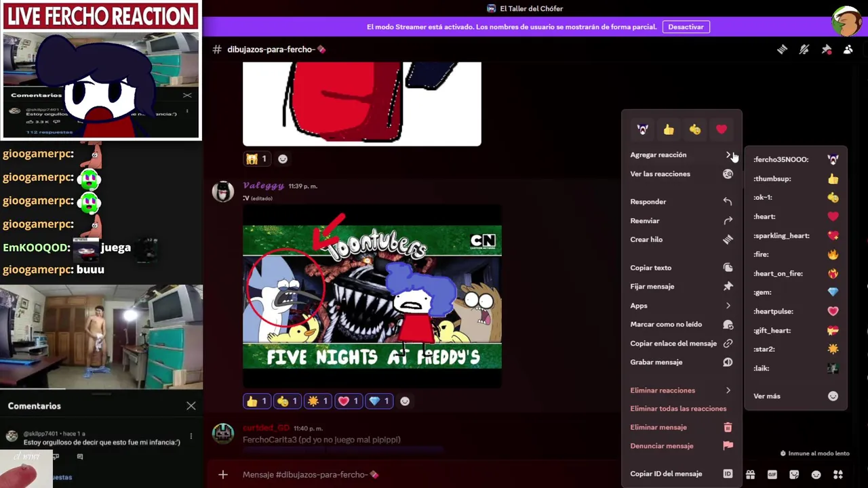The width and height of the screenshot is (868, 488).
Task: Close the Comentarios panel
Action: click(x=191, y=406)
